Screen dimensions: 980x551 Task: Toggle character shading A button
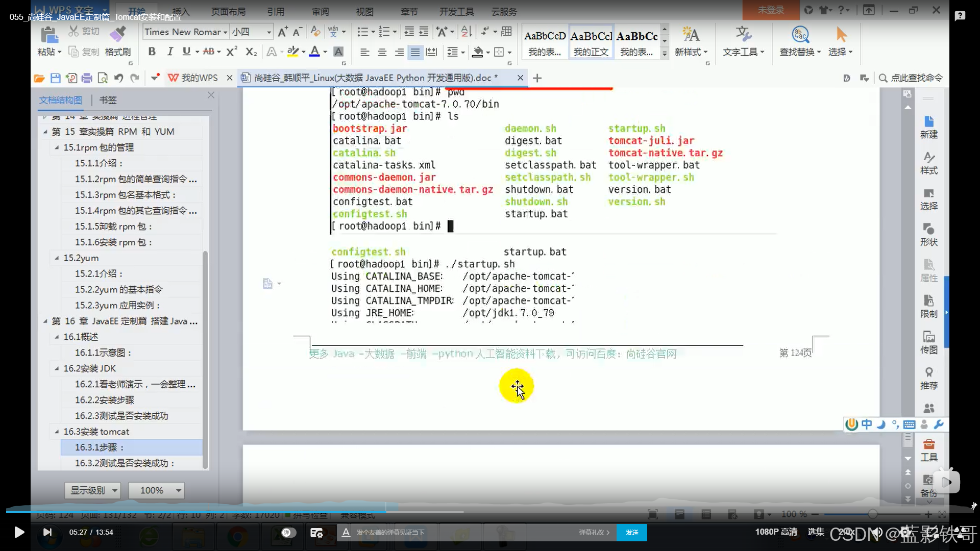(338, 52)
